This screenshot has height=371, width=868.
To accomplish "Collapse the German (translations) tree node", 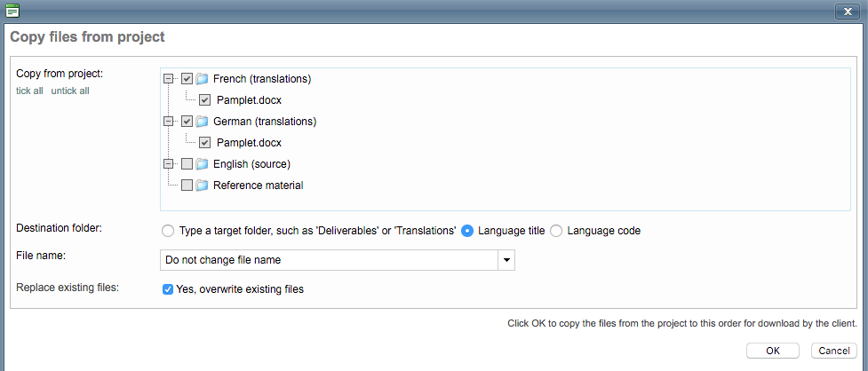I will coord(169,122).
